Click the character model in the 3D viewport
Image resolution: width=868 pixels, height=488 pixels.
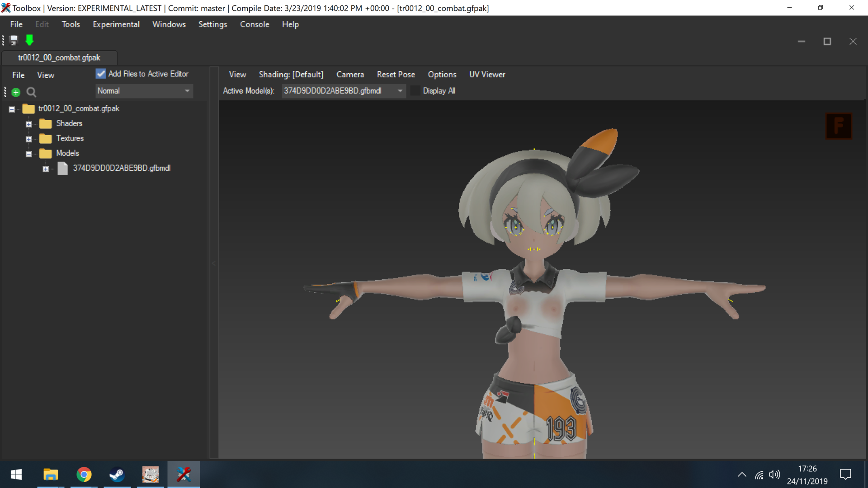pos(534,294)
